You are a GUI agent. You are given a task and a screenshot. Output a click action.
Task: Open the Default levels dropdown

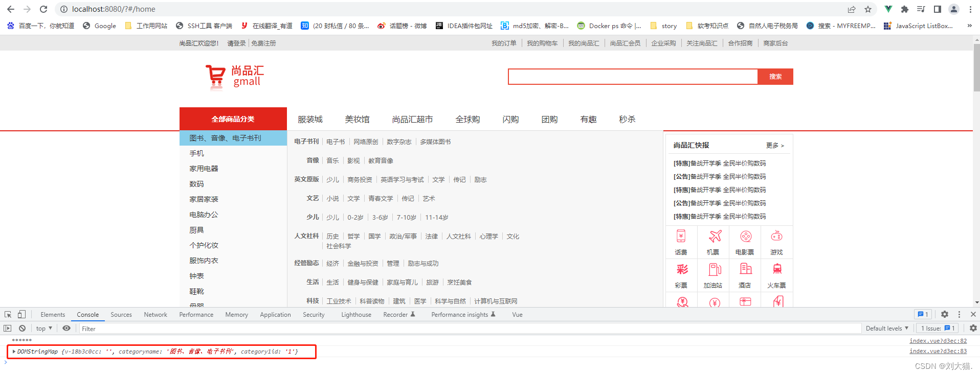[x=887, y=329]
